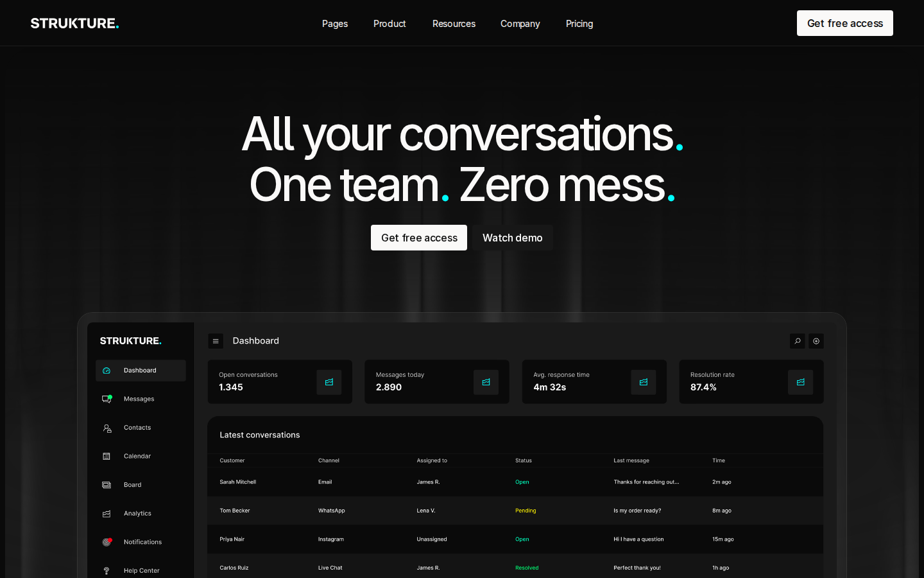The width and height of the screenshot is (924, 578).
Task: Click the Help Center question icon
Action: (x=107, y=571)
